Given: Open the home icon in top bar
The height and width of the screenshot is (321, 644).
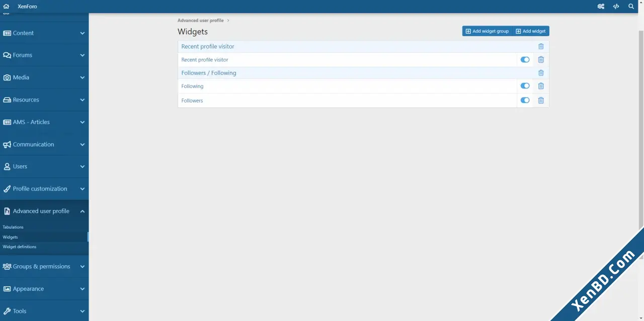Looking at the screenshot, I should click(x=6, y=7).
